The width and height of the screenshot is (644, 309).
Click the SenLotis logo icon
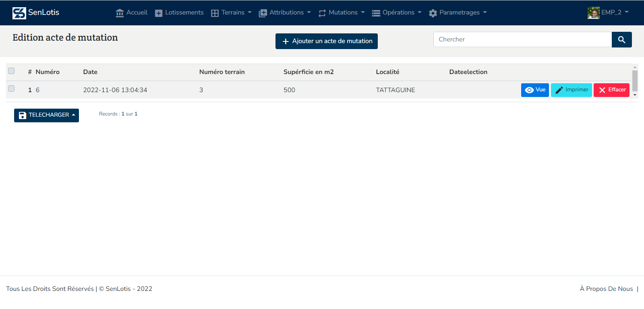(19, 13)
